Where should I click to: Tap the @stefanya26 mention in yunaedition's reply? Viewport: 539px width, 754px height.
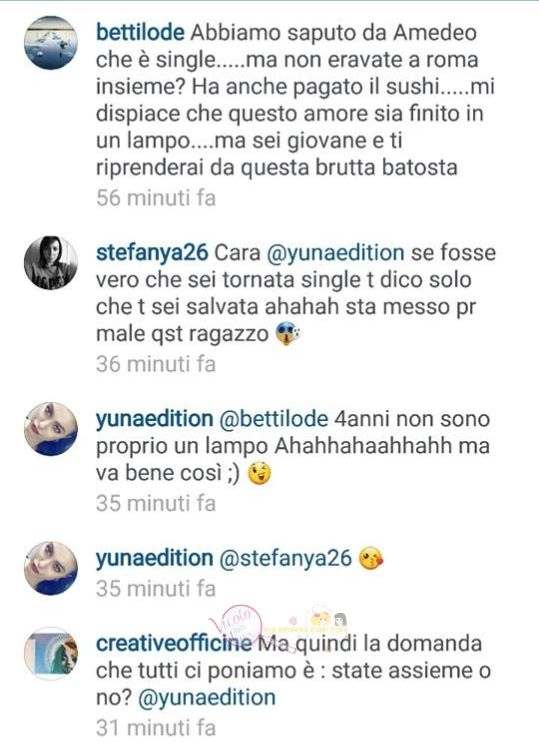pyautogui.click(x=286, y=559)
